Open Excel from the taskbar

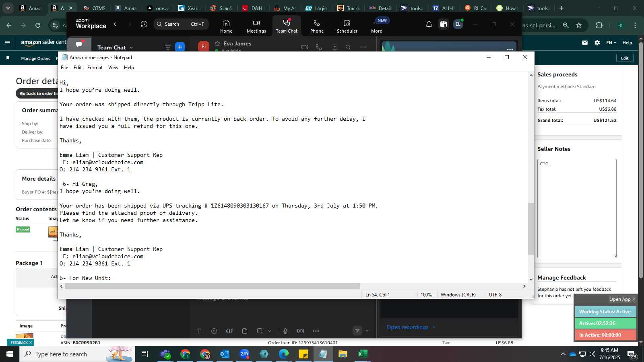(362, 354)
